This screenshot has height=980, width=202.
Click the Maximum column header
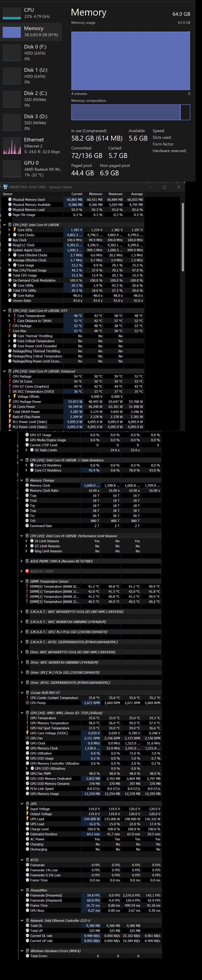tap(115, 194)
